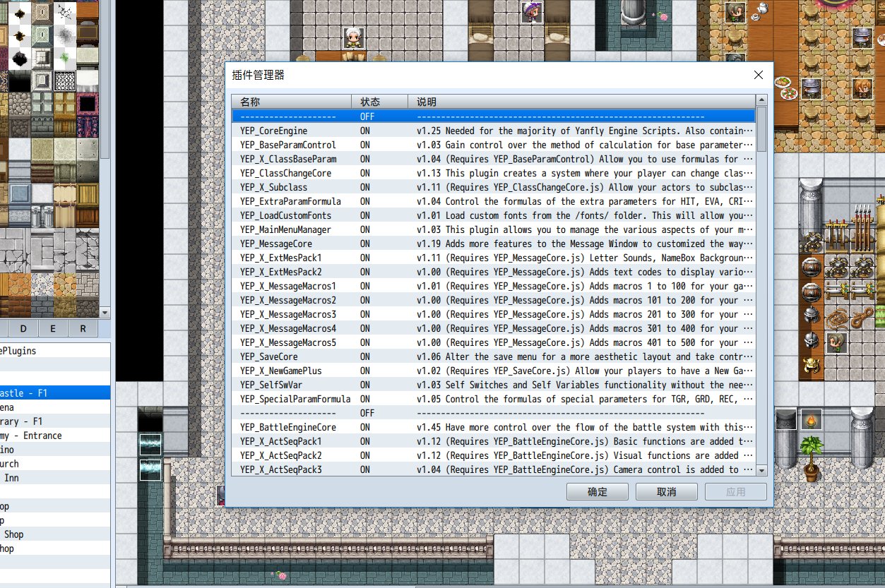
Task: Select the YEP_MessageCore plugin row
Action: [494, 244]
